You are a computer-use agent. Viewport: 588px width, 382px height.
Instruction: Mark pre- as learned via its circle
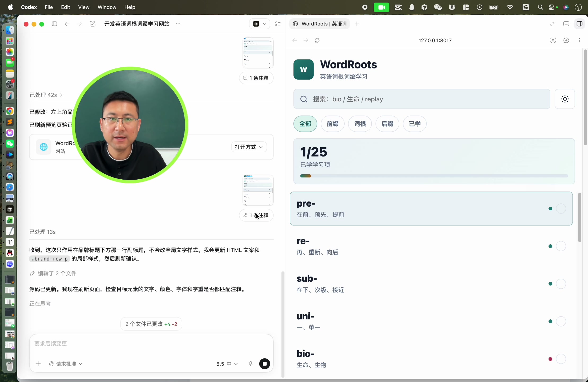pyautogui.click(x=561, y=209)
